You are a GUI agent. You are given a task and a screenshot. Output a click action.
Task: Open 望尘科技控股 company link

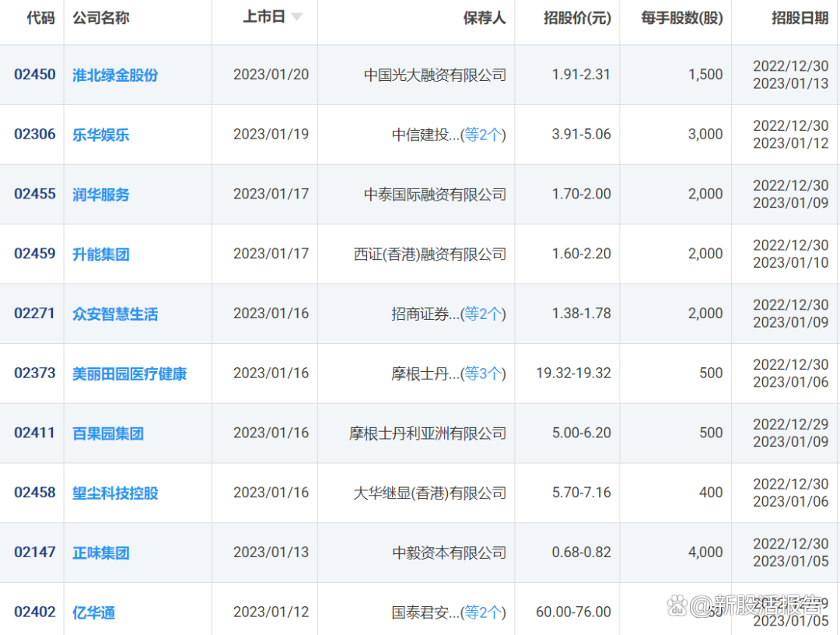coord(115,493)
